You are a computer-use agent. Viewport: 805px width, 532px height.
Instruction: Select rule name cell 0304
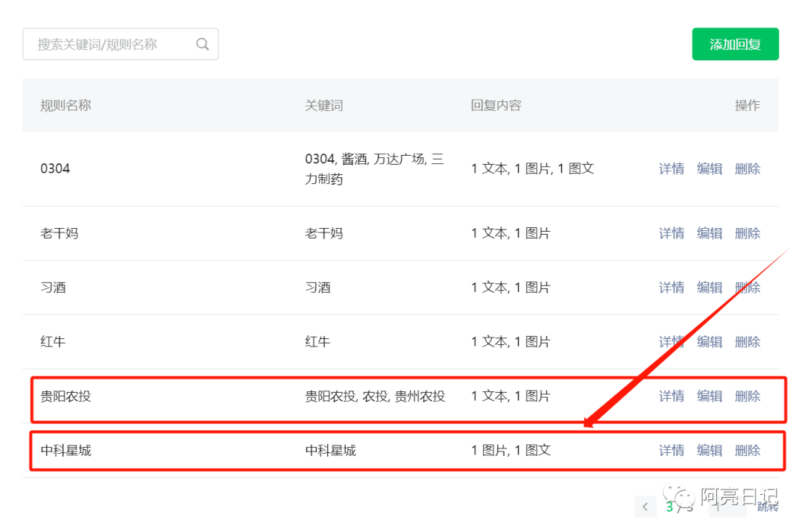(x=55, y=169)
